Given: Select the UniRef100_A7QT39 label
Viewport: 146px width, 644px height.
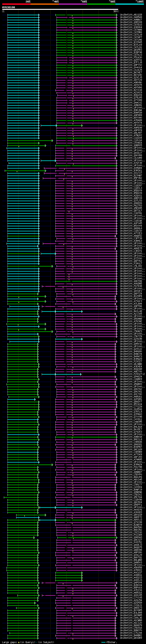Looking at the screenshot, I should tap(131, 163).
